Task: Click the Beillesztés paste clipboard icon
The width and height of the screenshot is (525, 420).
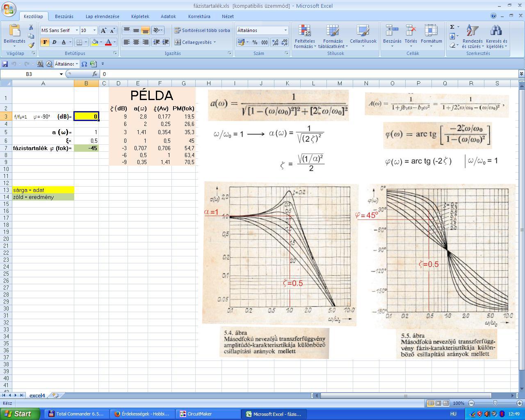Action: (x=14, y=31)
